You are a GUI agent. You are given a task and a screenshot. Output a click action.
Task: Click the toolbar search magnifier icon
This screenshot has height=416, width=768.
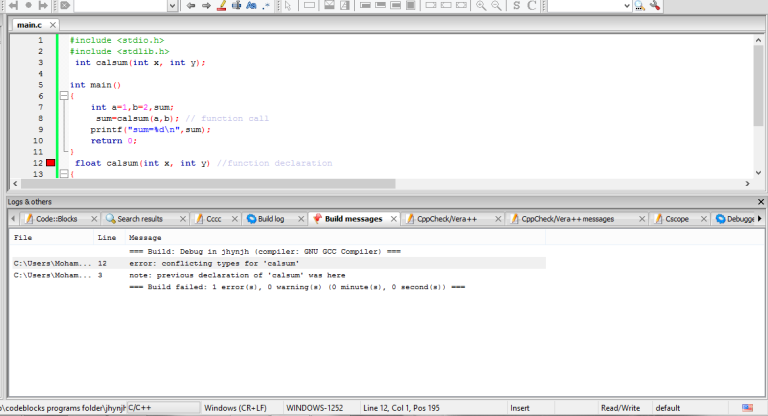click(640, 6)
